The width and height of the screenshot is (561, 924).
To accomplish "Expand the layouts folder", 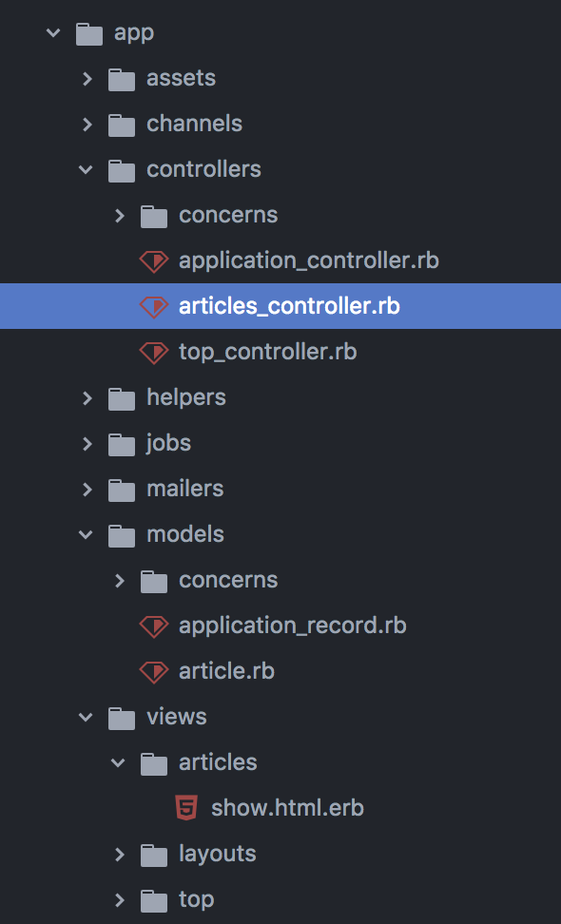I will click(x=119, y=854).
